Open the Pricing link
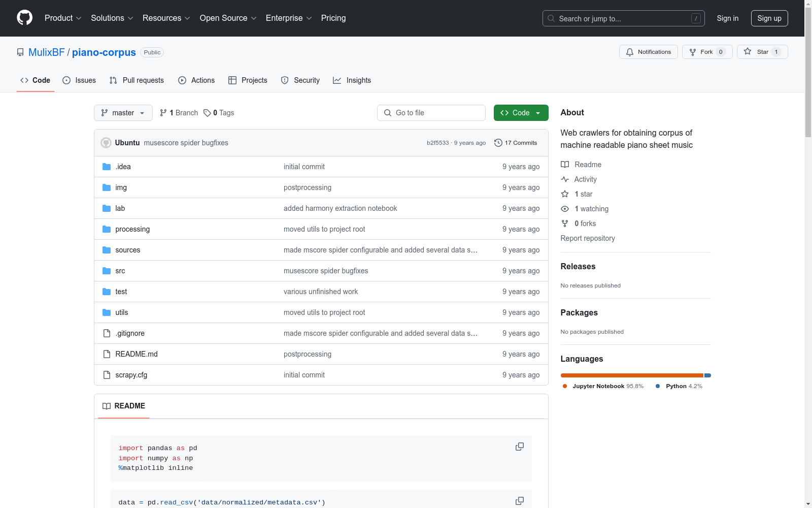The width and height of the screenshot is (812, 508). click(x=333, y=18)
